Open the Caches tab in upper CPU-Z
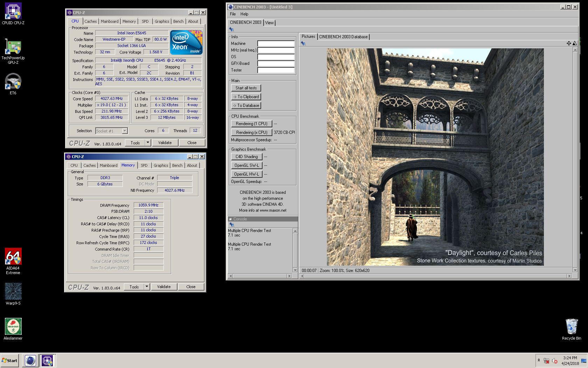The height and width of the screenshot is (368, 588). [91, 21]
